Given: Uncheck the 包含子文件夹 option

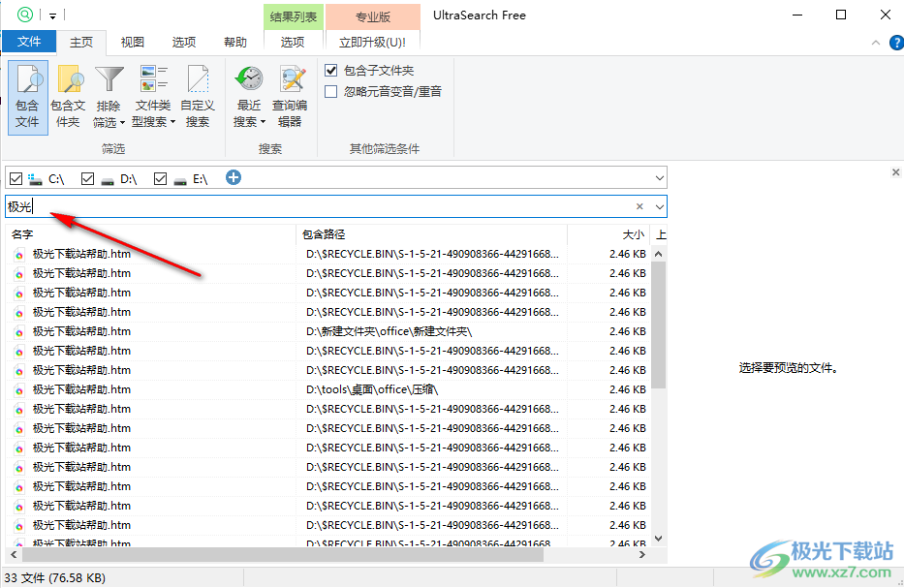Looking at the screenshot, I should pyautogui.click(x=330, y=70).
